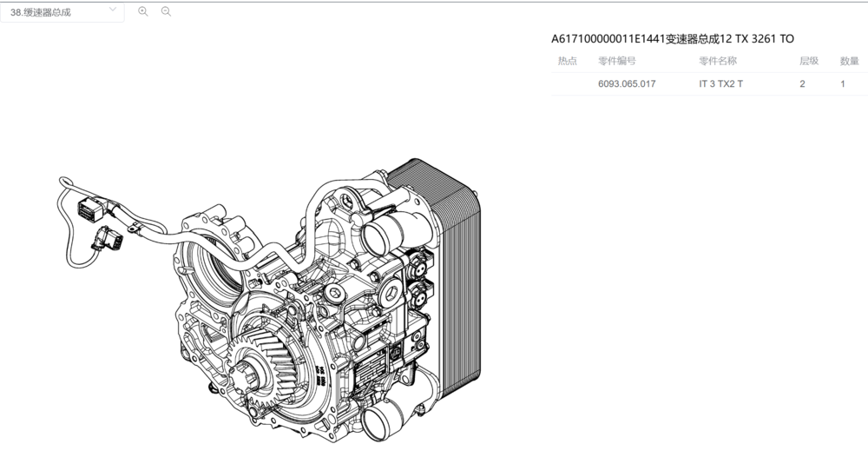The width and height of the screenshot is (868, 464).
Task: Select the 零件名称 column header
Action: click(718, 61)
